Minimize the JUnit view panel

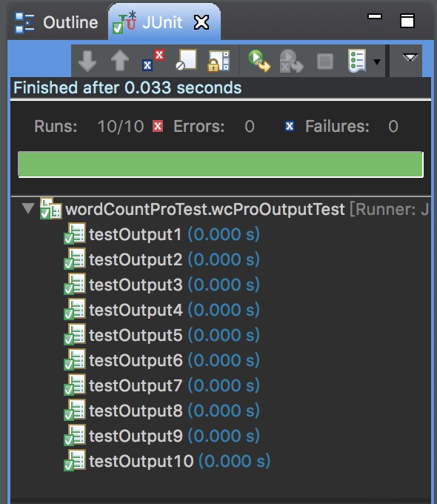[375, 17]
